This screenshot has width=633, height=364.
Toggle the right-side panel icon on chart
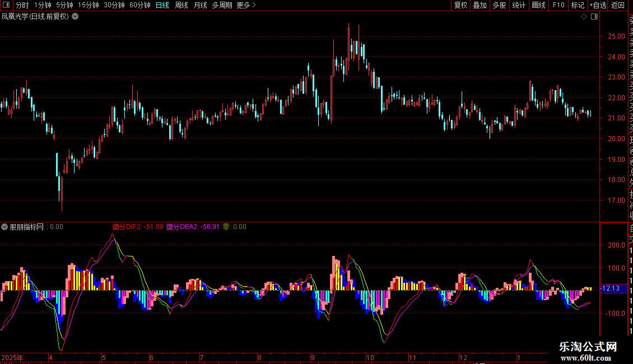594,17
